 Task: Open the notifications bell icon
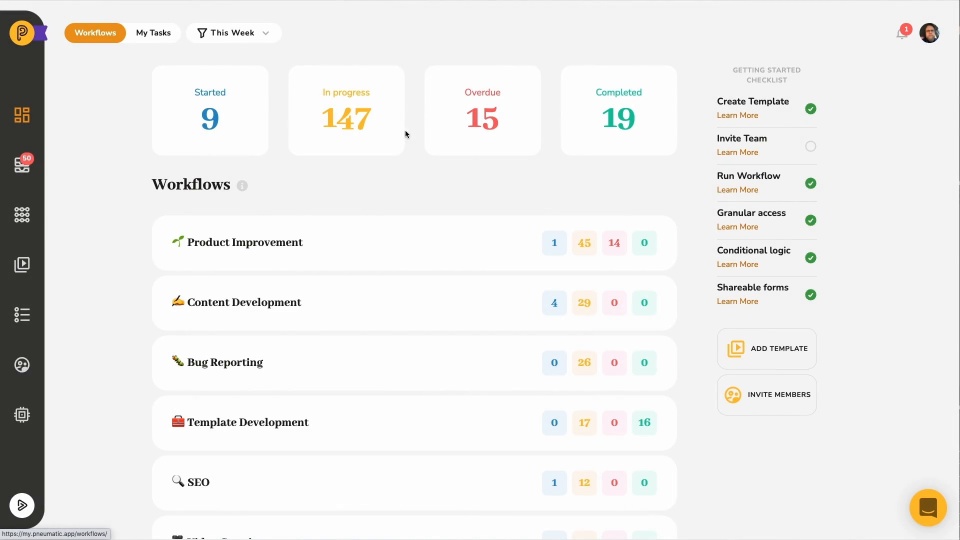pos(902,33)
